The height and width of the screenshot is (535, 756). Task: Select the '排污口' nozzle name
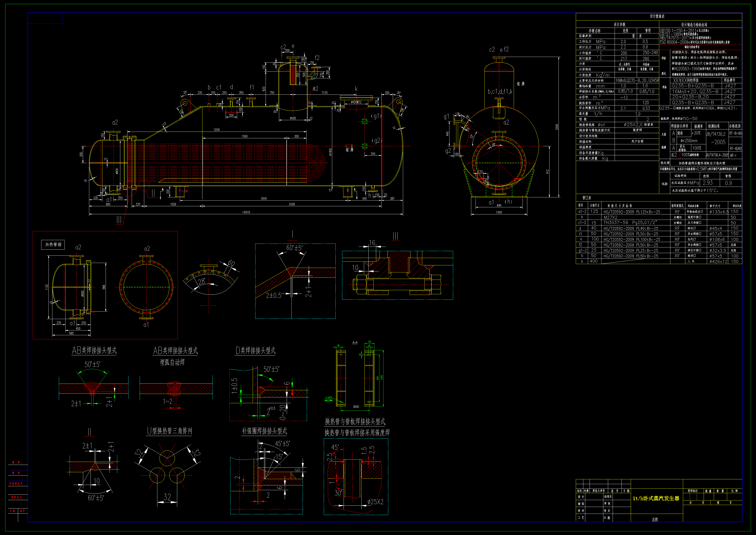[692, 256]
